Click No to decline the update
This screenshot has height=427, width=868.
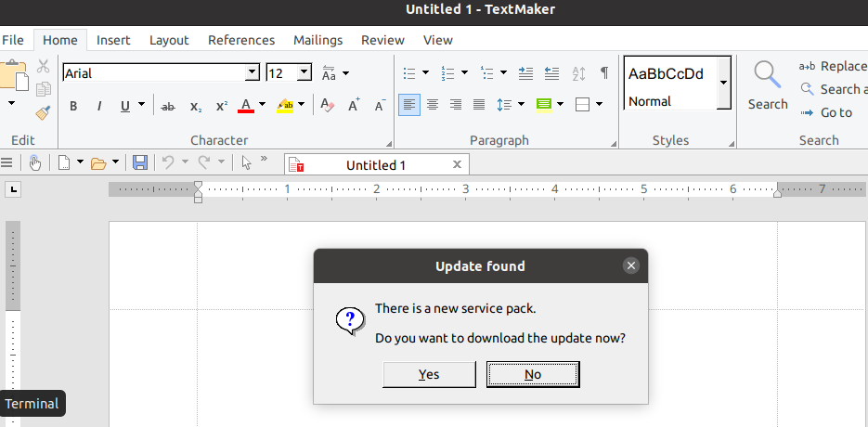[533, 374]
